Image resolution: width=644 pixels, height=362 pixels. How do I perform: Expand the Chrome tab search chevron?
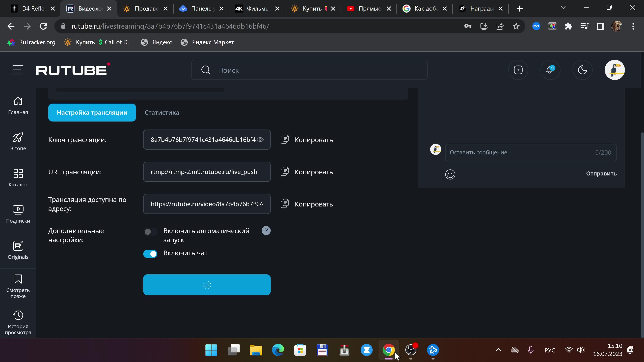click(563, 8)
